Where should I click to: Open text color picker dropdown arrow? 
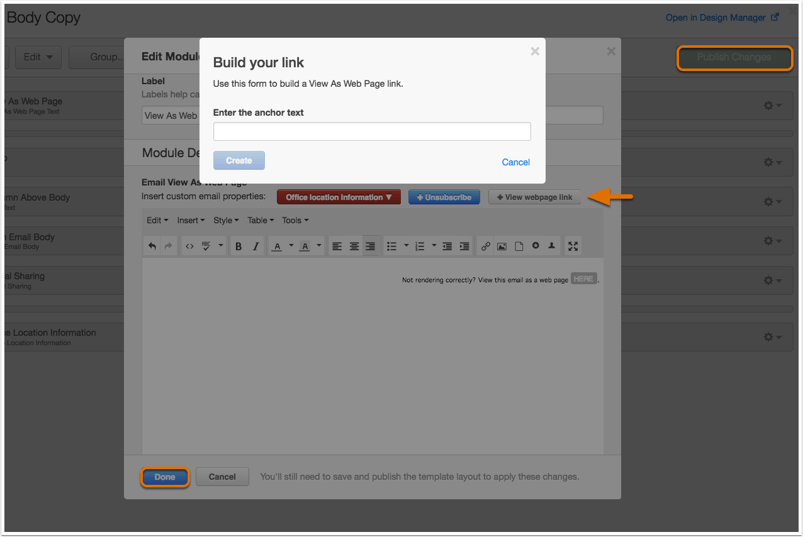[291, 246]
